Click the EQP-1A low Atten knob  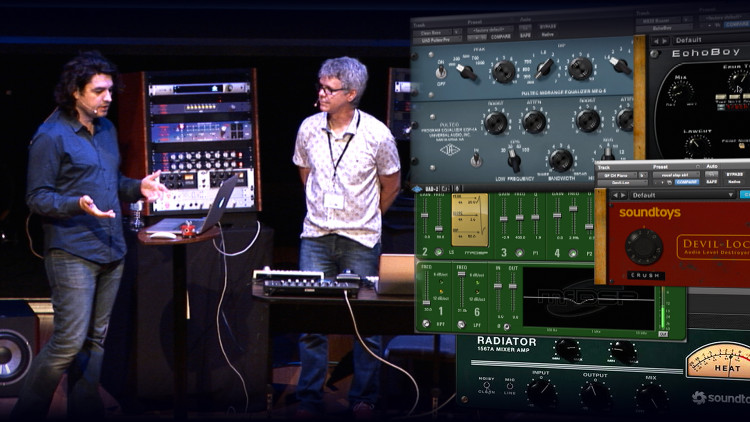[534, 122]
